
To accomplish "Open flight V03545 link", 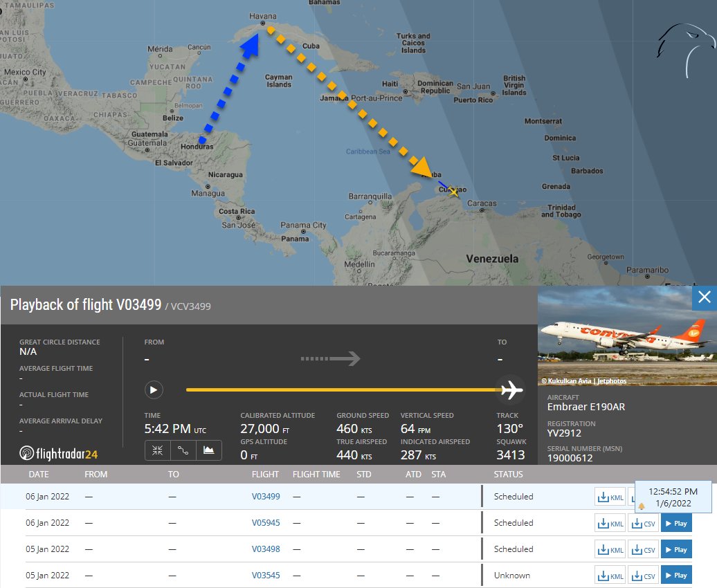I will [266, 575].
